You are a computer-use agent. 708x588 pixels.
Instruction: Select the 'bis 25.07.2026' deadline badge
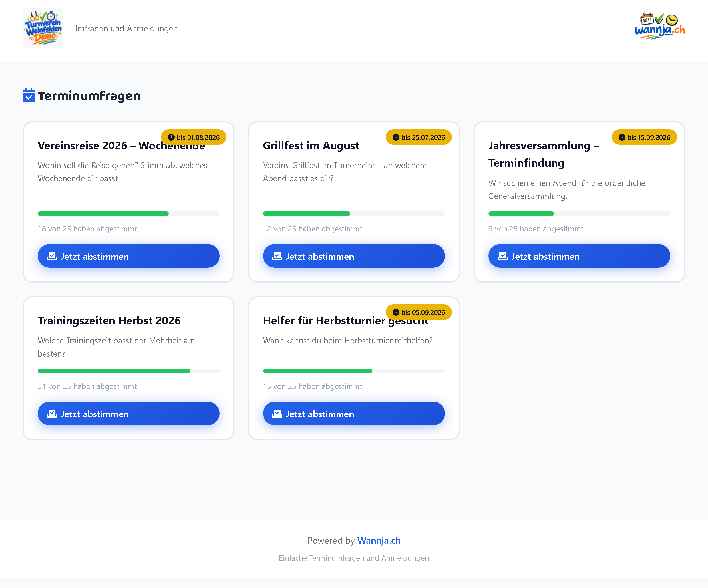click(419, 137)
